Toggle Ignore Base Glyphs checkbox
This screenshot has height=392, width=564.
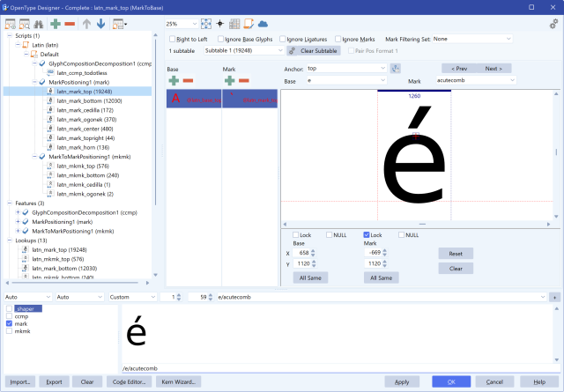pyautogui.click(x=220, y=39)
